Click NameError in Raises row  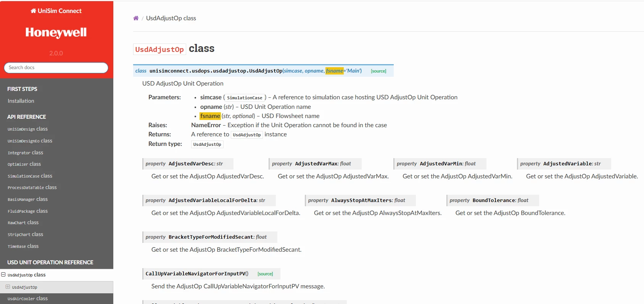(206, 125)
